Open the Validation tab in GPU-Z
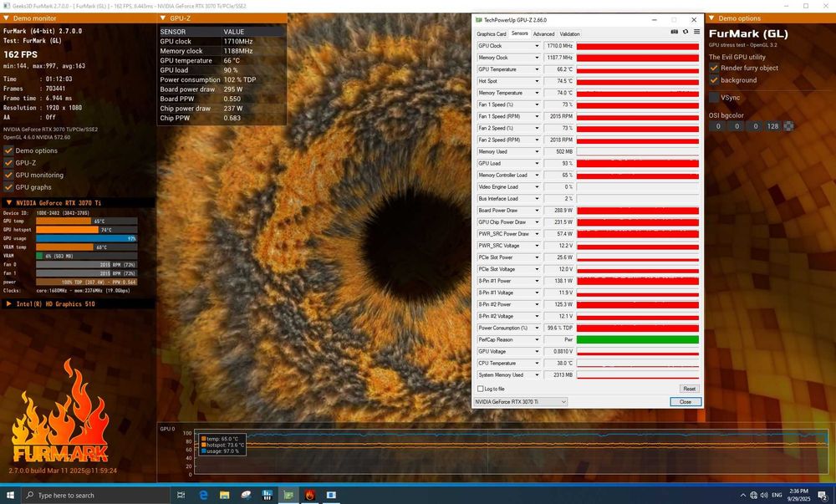 (570, 34)
